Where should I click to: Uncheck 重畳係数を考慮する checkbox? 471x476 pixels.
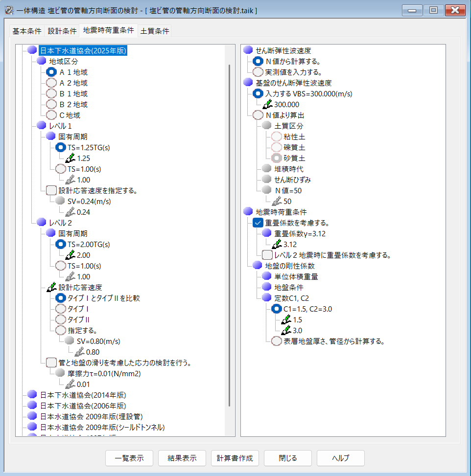point(258,223)
